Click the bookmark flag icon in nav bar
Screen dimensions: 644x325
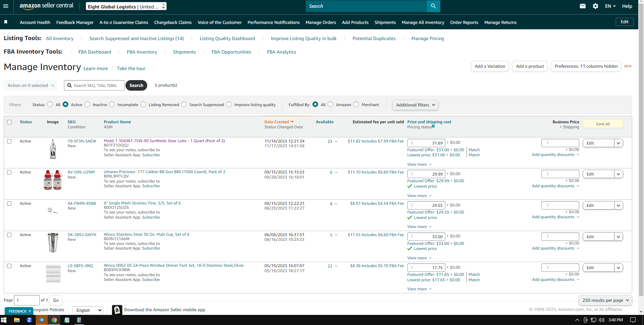point(6,22)
